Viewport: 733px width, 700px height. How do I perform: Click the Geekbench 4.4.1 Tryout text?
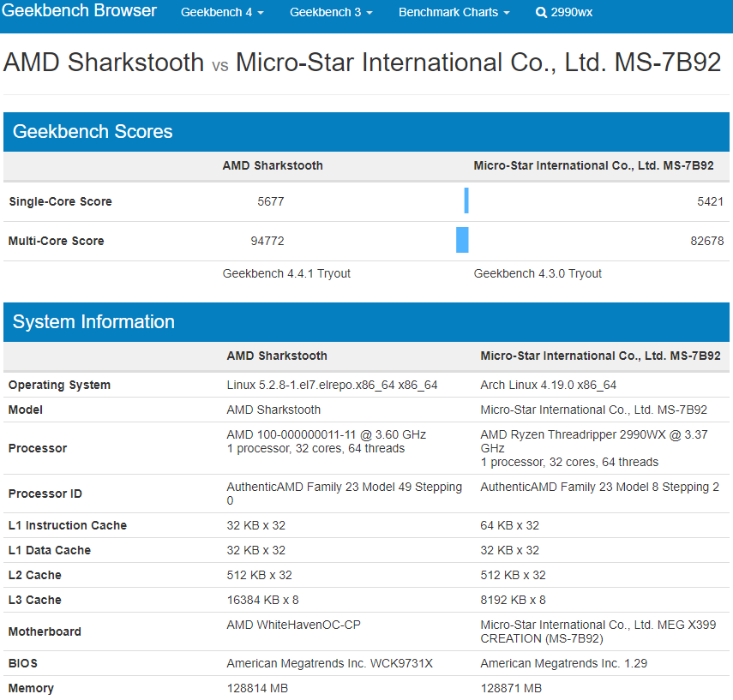pos(286,273)
